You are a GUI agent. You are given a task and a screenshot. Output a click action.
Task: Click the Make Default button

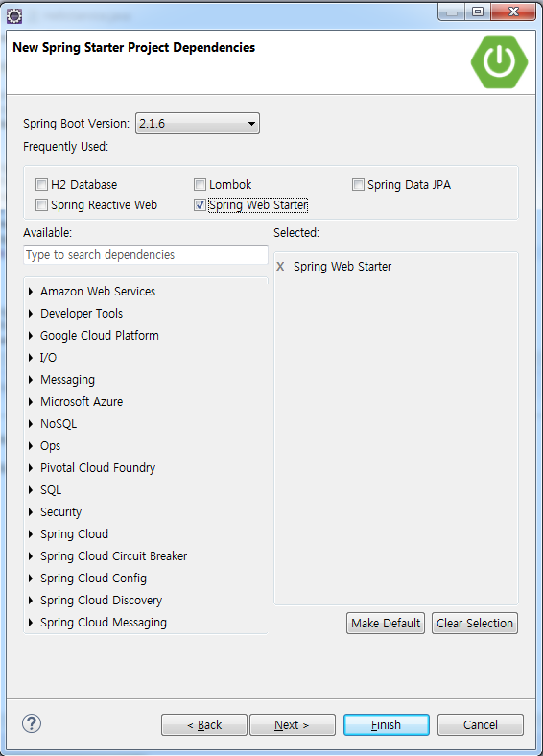click(386, 623)
